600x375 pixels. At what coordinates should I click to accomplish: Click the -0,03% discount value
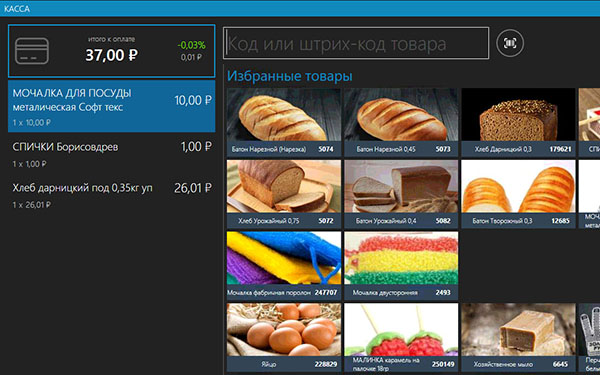coord(191,45)
